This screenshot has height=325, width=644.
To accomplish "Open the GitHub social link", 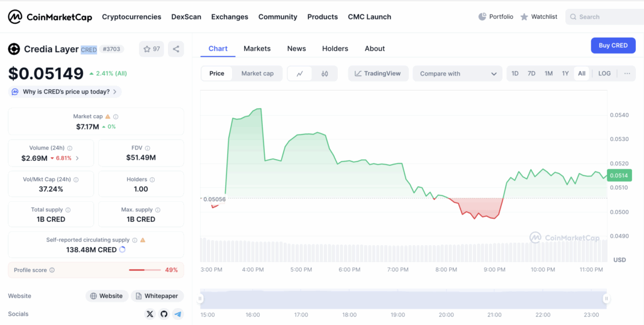I will pos(164,314).
